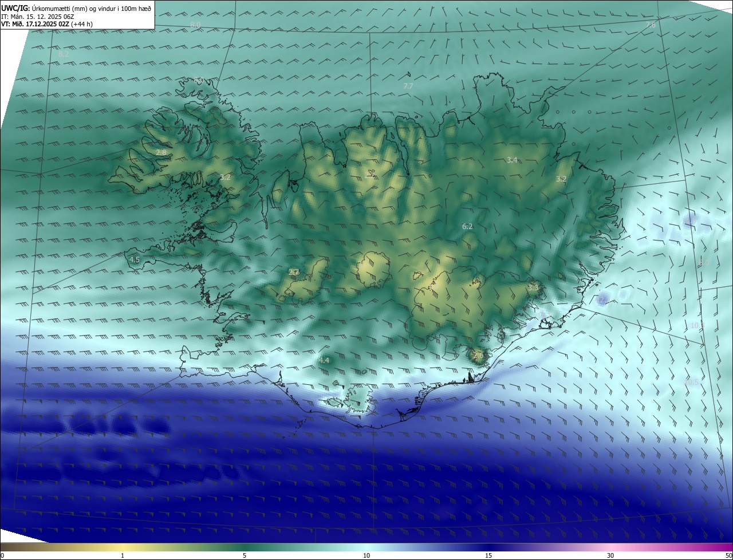The width and height of the screenshot is (733, 560).
Task: Click the 7.6 value label
Action: [x=651, y=25]
